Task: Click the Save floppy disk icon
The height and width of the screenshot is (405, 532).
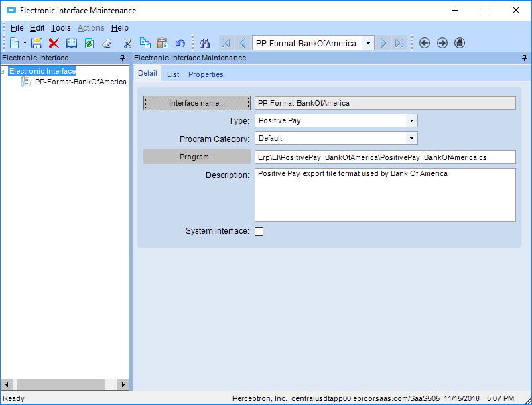Action: pyautogui.click(x=37, y=43)
